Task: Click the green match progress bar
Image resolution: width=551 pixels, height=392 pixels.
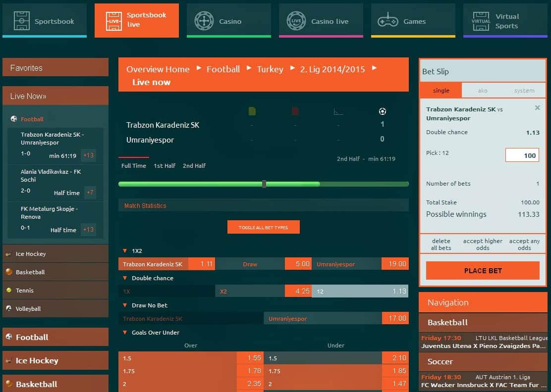Action: pyautogui.click(x=264, y=184)
